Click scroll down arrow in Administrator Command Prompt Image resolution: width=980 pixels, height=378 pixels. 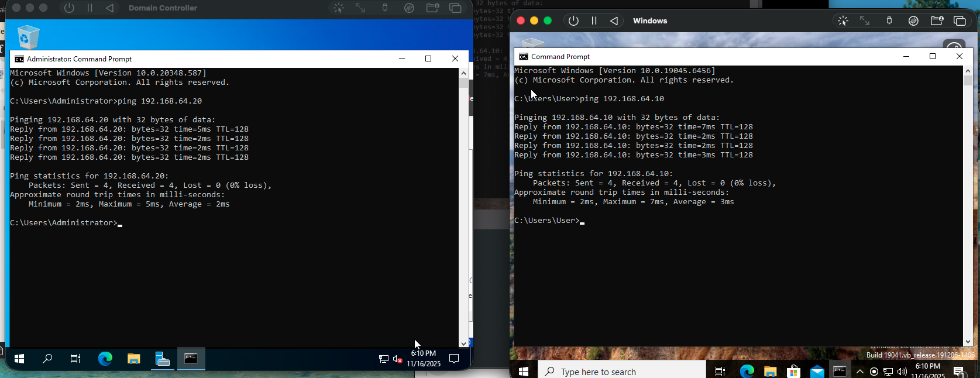(463, 343)
